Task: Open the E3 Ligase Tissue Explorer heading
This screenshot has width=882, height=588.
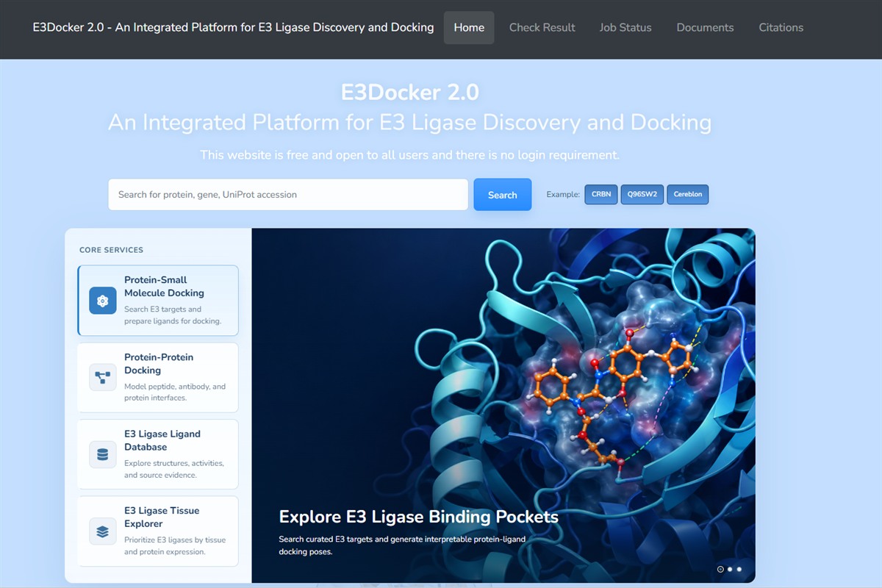Action: 162,517
